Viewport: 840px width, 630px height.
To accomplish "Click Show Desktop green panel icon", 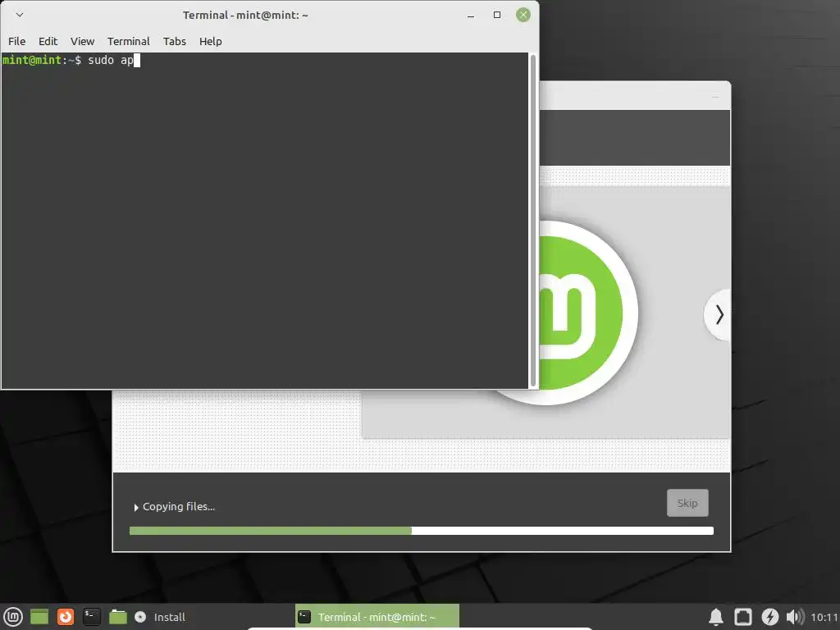I will (x=39, y=617).
